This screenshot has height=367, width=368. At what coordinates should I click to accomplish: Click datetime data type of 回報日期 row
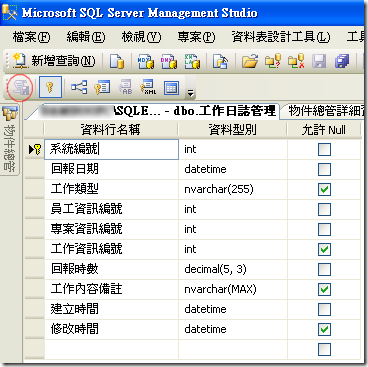233,169
